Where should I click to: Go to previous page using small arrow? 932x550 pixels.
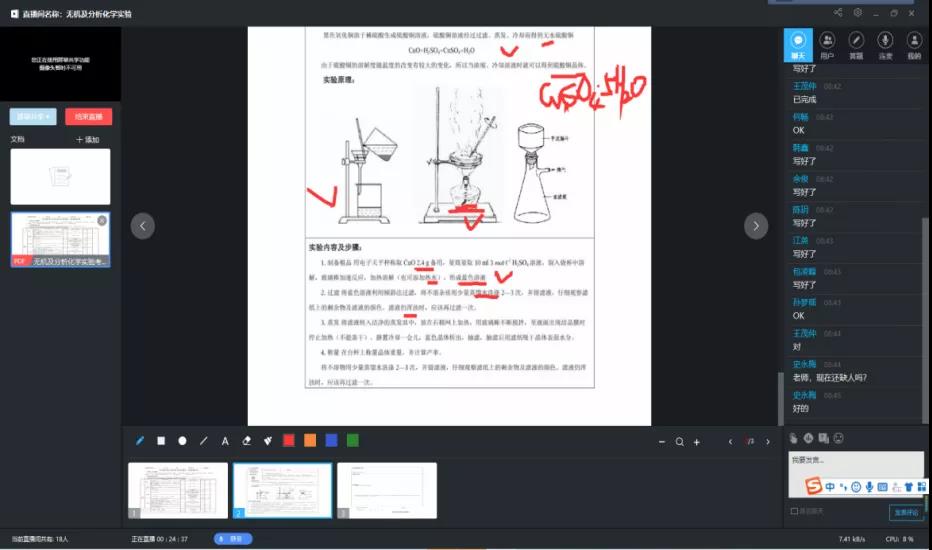[x=731, y=442]
